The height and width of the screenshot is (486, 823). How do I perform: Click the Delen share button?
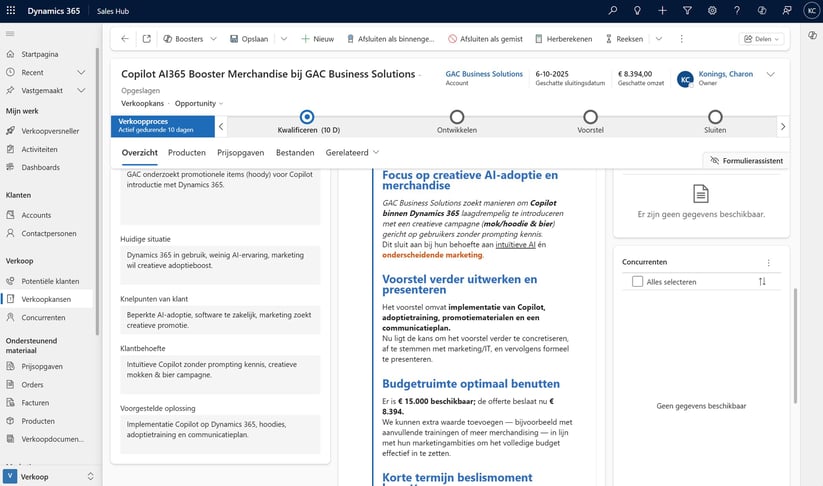pos(762,39)
